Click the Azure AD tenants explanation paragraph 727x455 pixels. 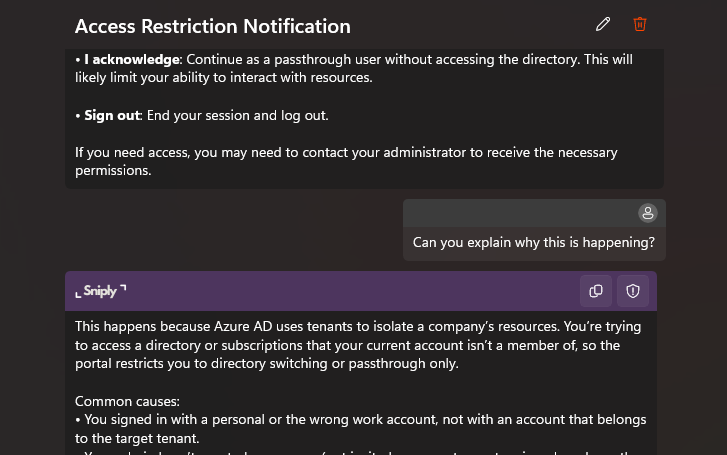pos(358,345)
